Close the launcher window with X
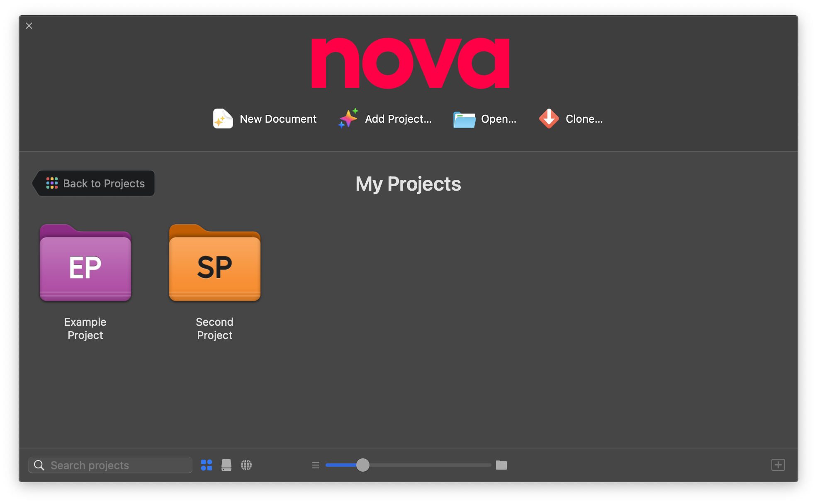This screenshot has width=817, height=504. pyautogui.click(x=29, y=26)
